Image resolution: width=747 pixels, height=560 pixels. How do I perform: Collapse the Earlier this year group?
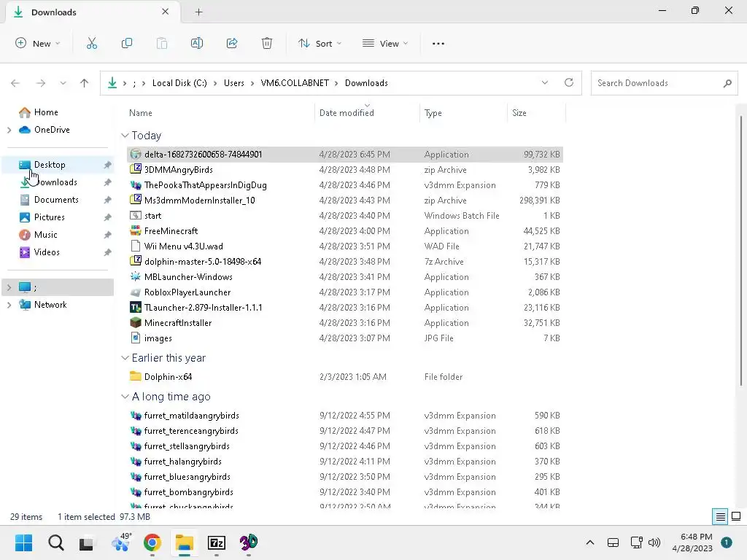click(125, 357)
